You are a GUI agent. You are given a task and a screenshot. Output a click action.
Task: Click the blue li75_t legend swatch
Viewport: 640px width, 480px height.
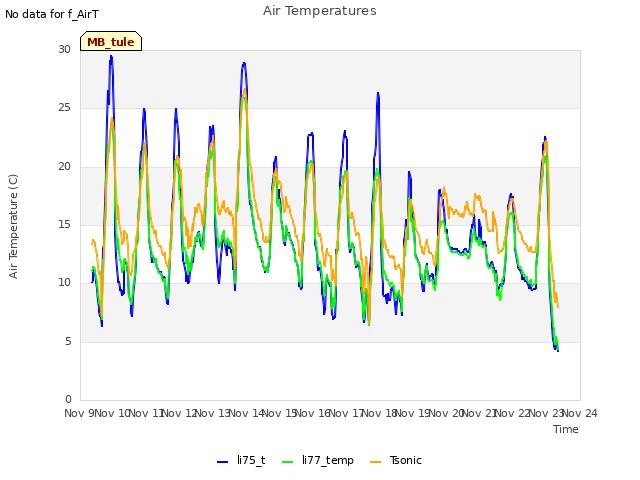(x=222, y=462)
